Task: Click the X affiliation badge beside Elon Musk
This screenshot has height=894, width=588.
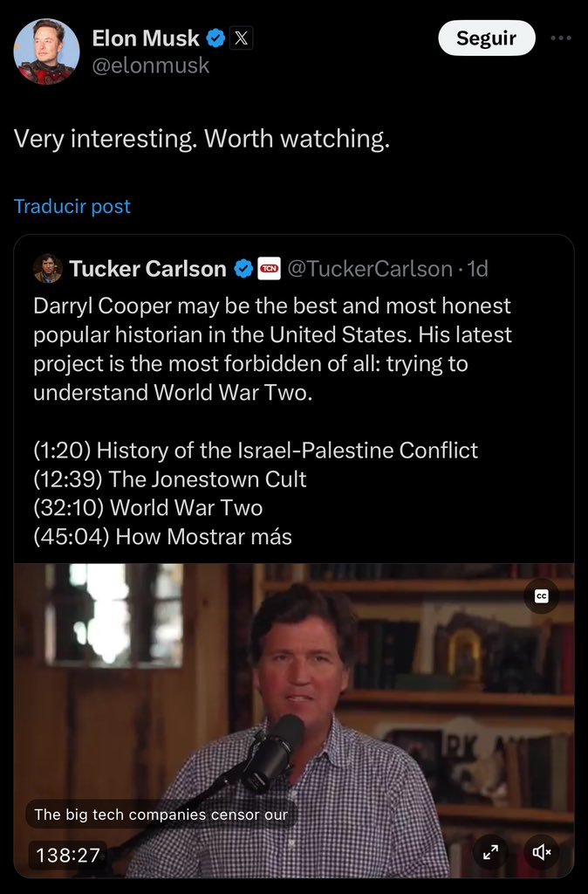Action: 242,38
